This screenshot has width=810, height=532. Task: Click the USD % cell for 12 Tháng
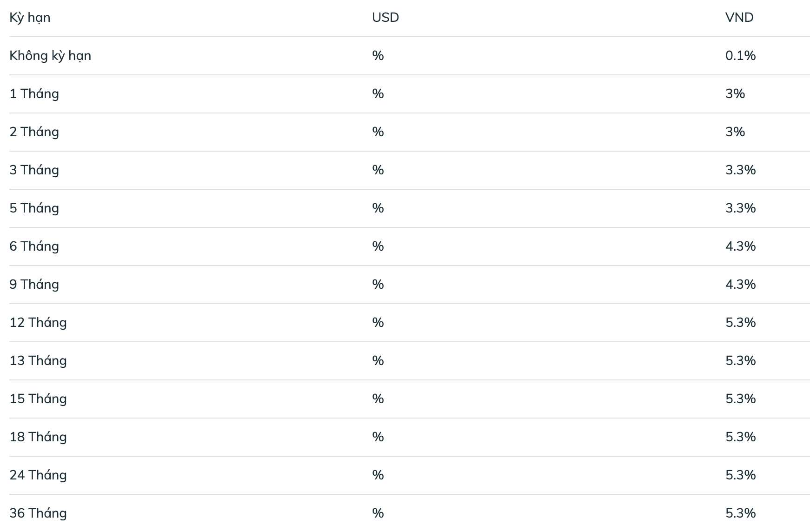click(378, 323)
